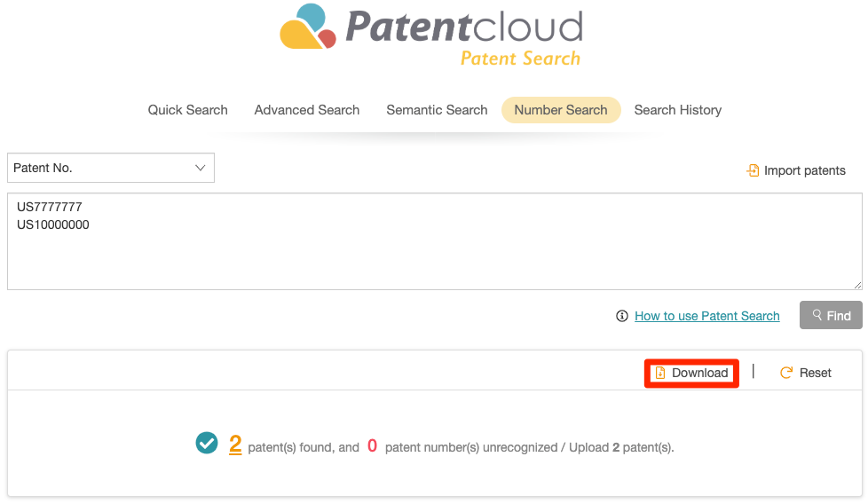Open the Advanced Search tab
The width and height of the screenshot is (868, 504).
click(307, 110)
